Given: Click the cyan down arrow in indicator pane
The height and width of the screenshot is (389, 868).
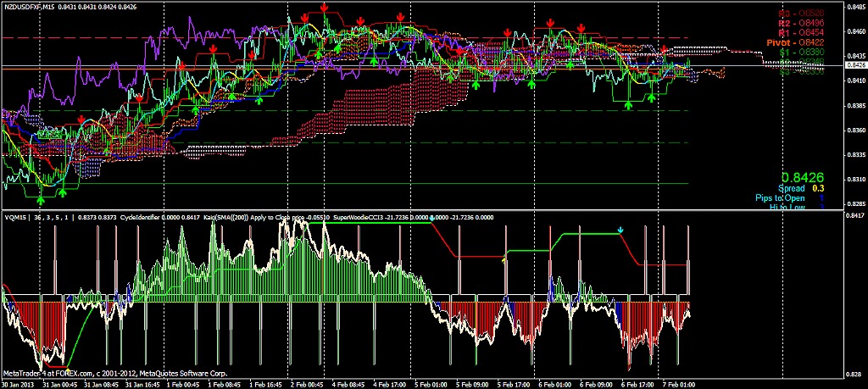Looking at the screenshot, I should 620,230.
